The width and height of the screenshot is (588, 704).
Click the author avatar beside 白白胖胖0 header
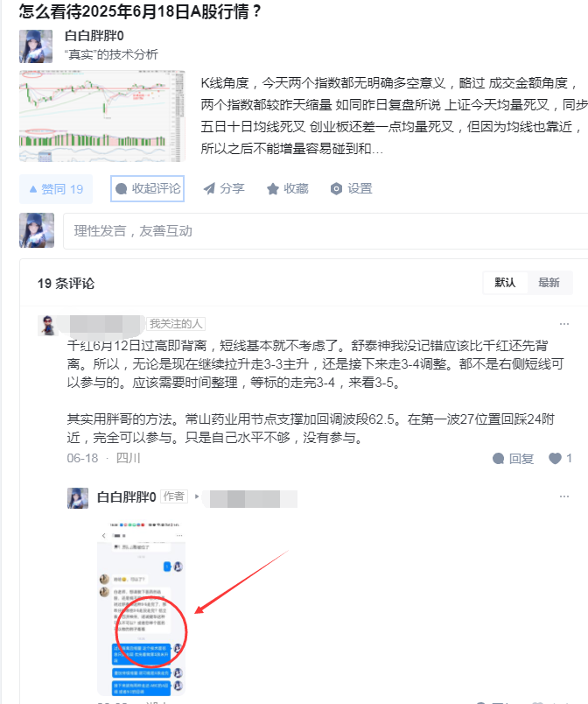[x=36, y=46]
